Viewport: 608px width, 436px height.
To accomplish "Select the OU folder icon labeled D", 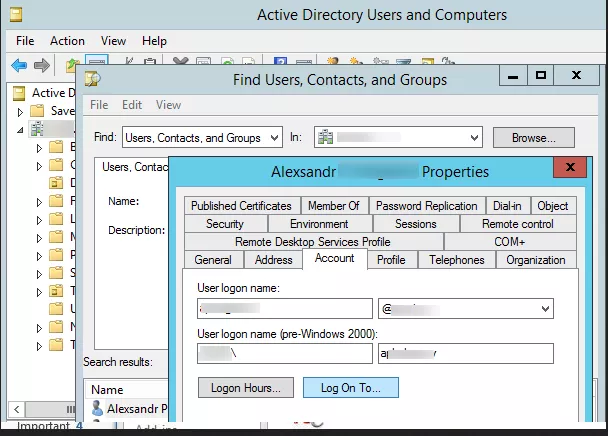I will pyautogui.click(x=56, y=183).
